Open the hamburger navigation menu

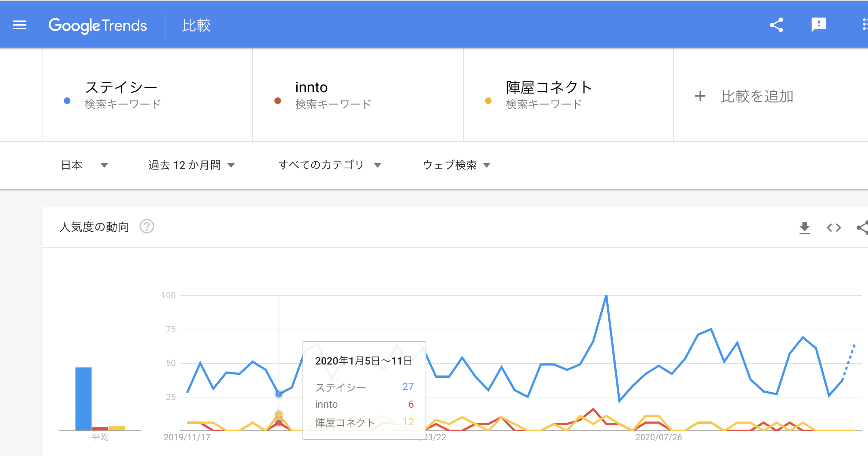20,25
